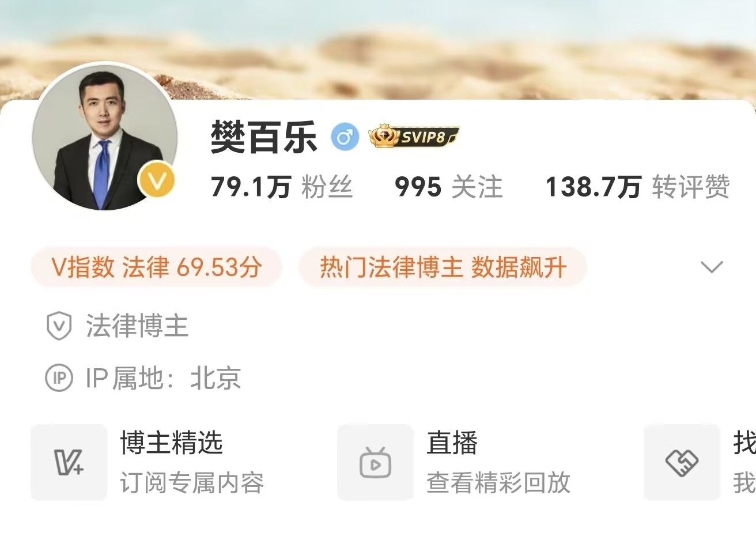
Task: Tap the blue male gender icon
Action: tap(345, 138)
